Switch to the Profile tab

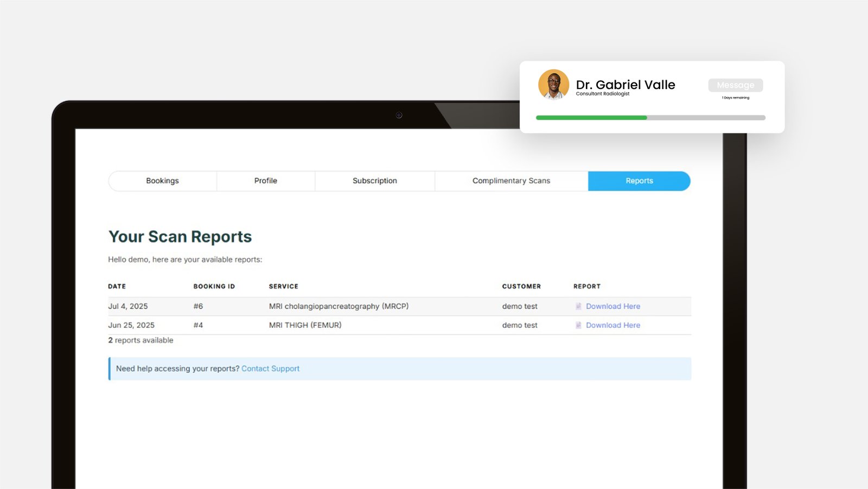[x=266, y=181]
